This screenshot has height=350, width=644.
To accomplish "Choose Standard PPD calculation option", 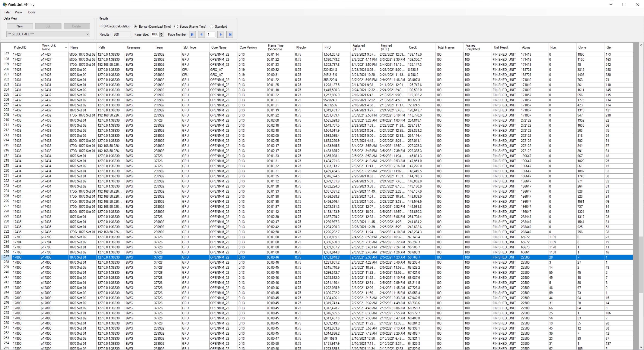I will point(212,26).
